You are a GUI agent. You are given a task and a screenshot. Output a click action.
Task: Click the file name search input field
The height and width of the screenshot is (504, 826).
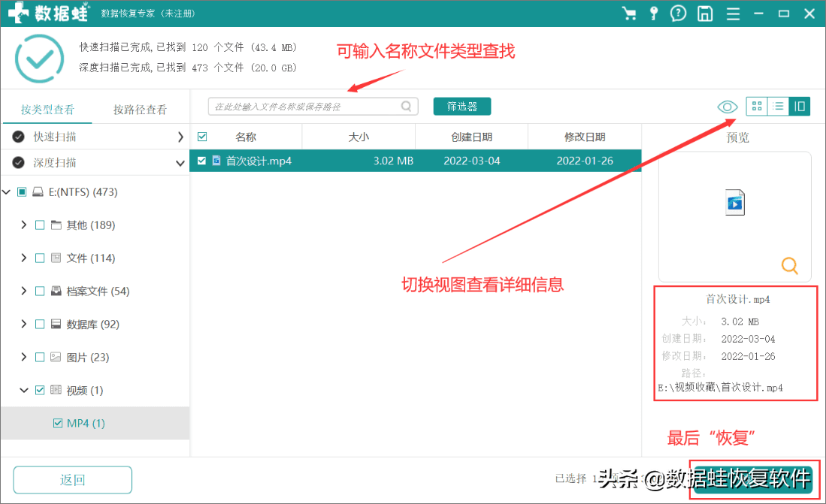313,107
